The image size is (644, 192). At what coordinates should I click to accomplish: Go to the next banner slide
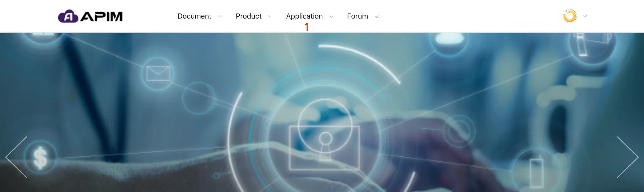[x=628, y=157]
